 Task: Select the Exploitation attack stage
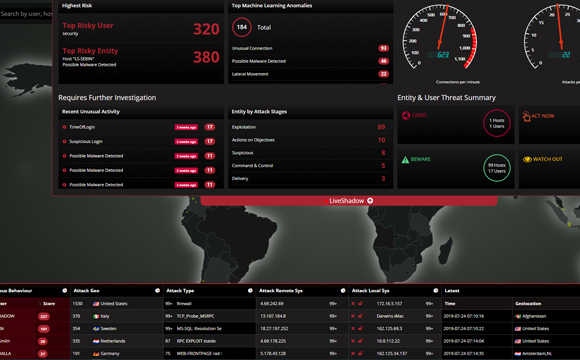(310, 127)
